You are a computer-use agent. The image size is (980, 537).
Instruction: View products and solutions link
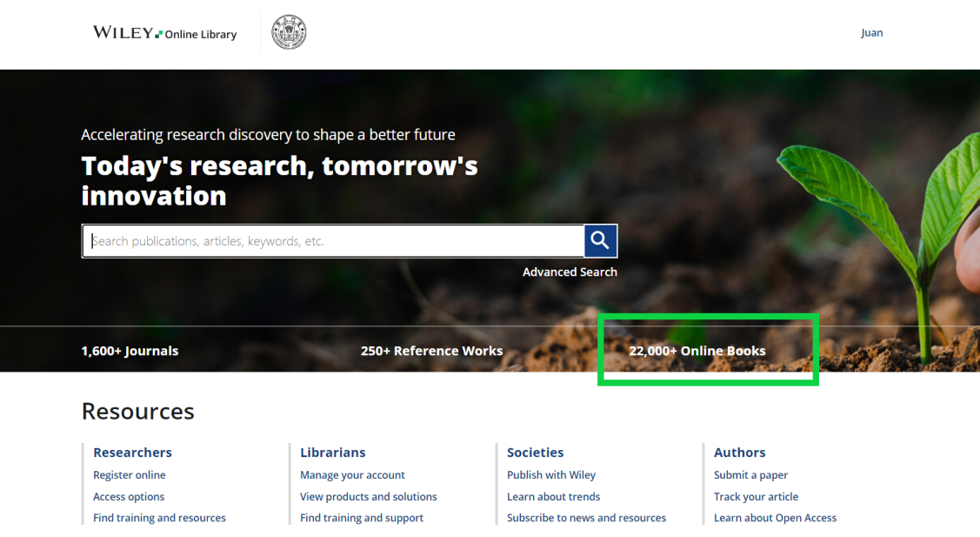coord(368,497)
